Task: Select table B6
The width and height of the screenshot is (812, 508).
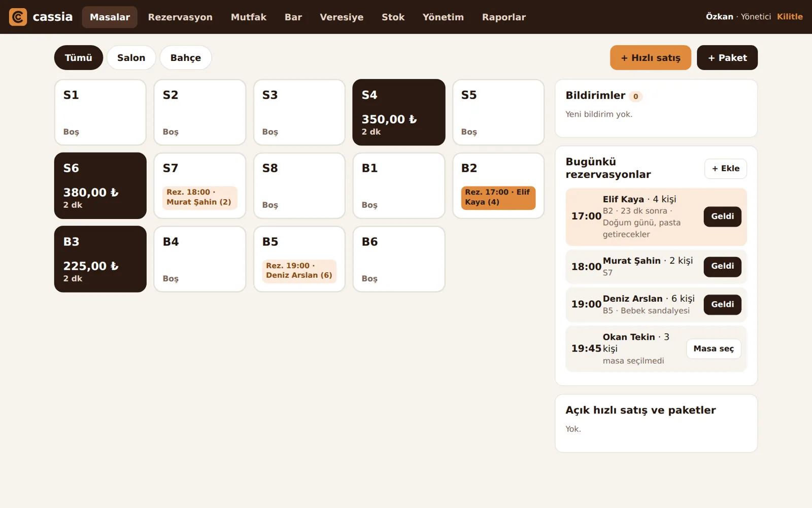Action: 399,259
